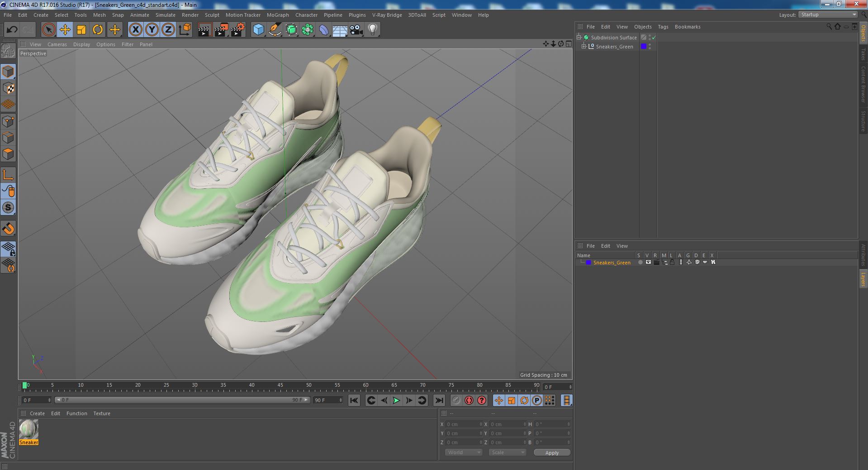Add a Cube primitive object
Screen dimensions: 868x470
click(x=258, y=30)
